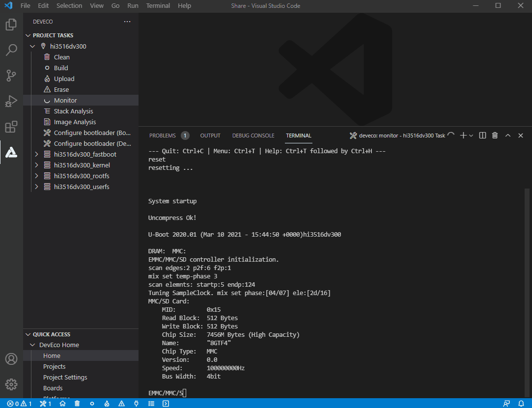Click Monitor plug icon in status bar

coord(137,404)
